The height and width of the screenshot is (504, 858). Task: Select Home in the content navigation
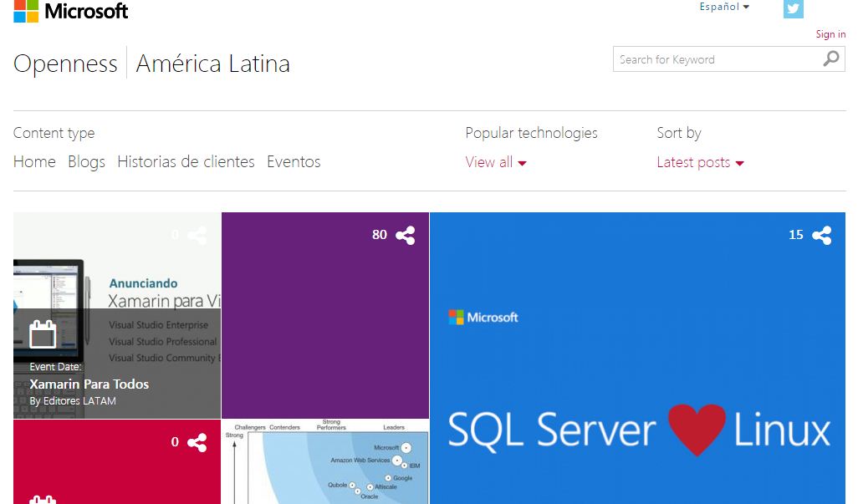pos(34,161)
